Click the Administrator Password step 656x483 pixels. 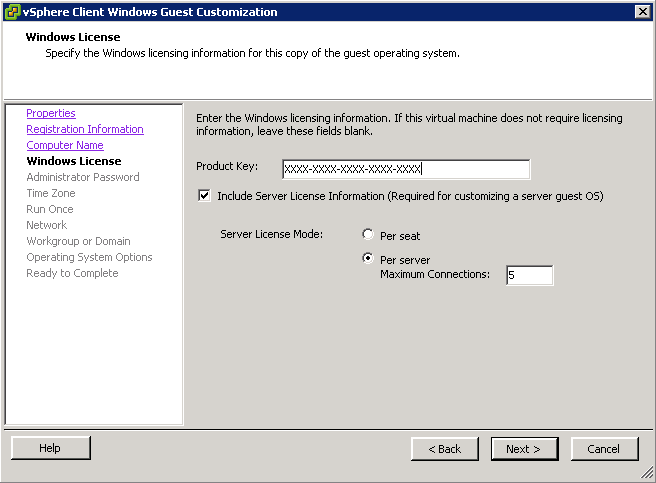(83, 177)
